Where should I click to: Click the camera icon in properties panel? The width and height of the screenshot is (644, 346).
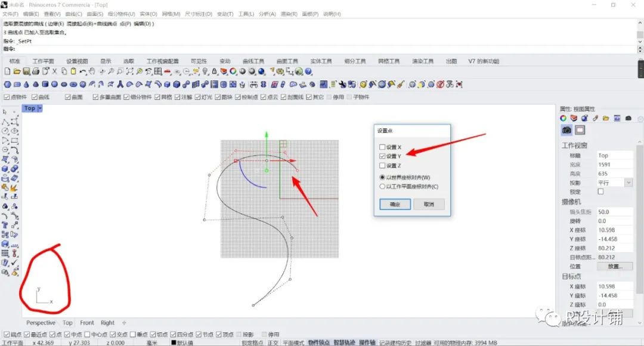[x=566, y=130]
